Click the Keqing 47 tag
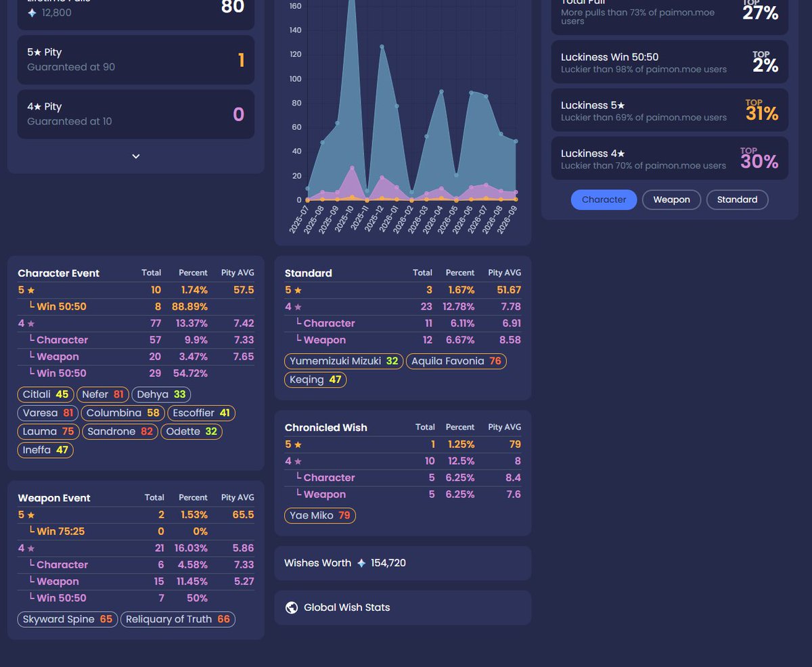The image size is (812, 667). click(x=315, y=380)
